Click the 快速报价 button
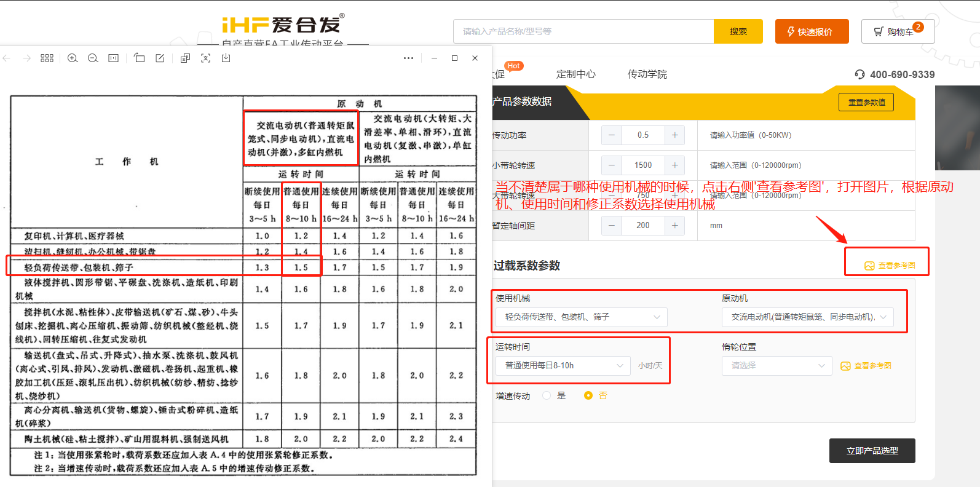The image size is (980, 487). click(x=812, y=31)
